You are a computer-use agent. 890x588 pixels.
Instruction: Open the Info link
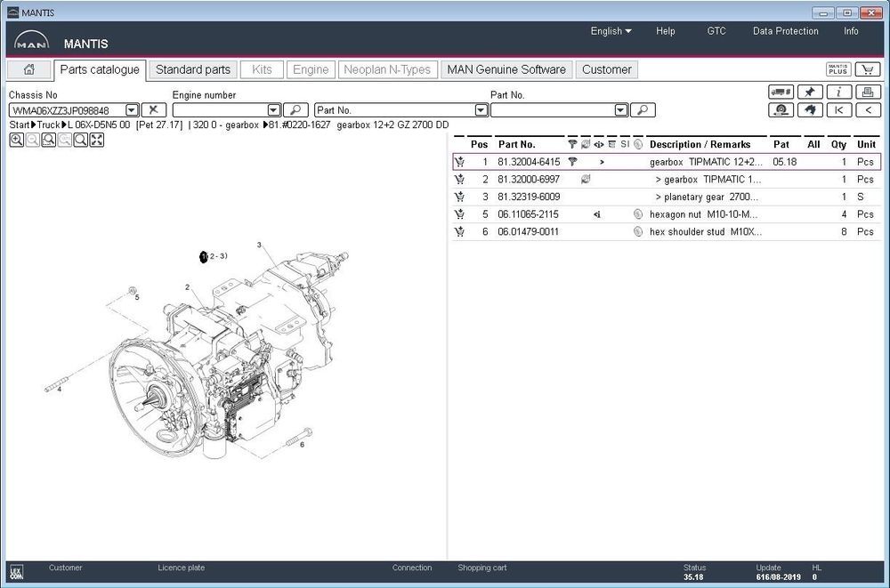851,31
